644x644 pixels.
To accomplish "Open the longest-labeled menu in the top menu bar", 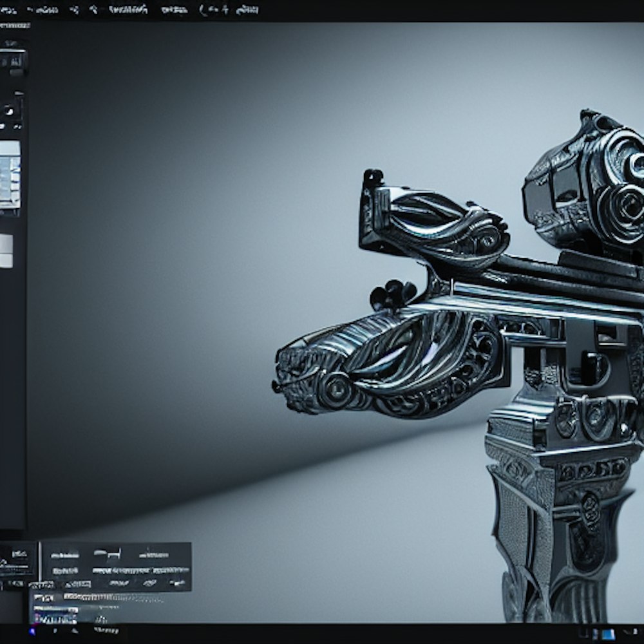I will (x=128, y=10).
